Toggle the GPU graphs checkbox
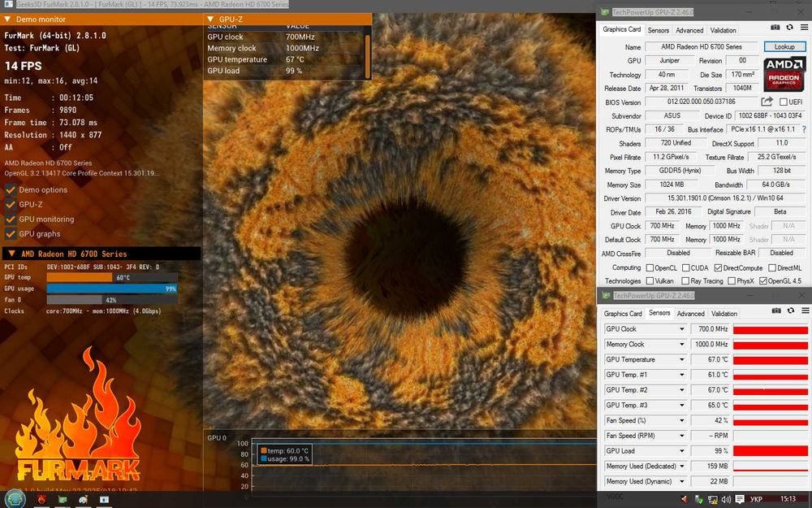The image size is (812, 508). 11,234
